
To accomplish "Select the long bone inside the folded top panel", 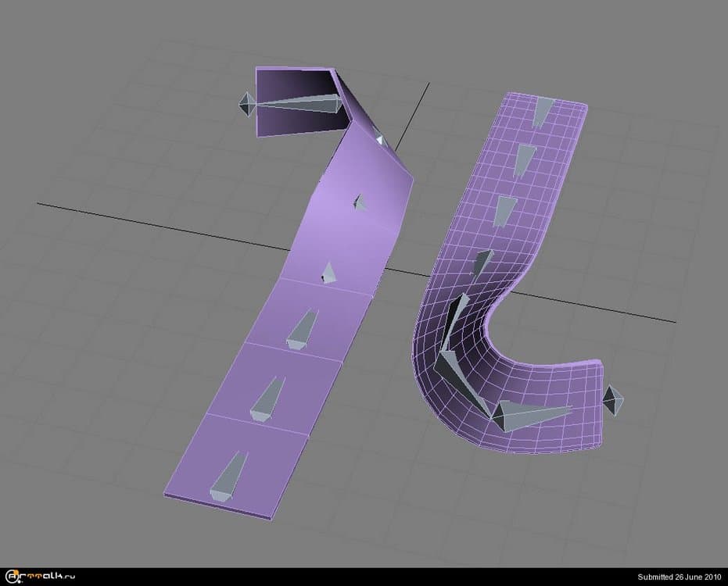I will pyautogui.click(x=301, y=104).
